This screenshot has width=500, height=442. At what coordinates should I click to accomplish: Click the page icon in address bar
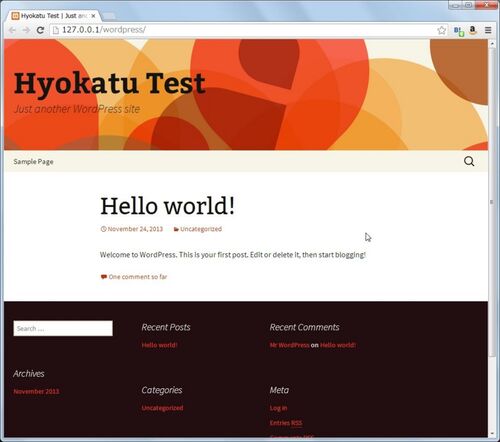tap(56, 30)
